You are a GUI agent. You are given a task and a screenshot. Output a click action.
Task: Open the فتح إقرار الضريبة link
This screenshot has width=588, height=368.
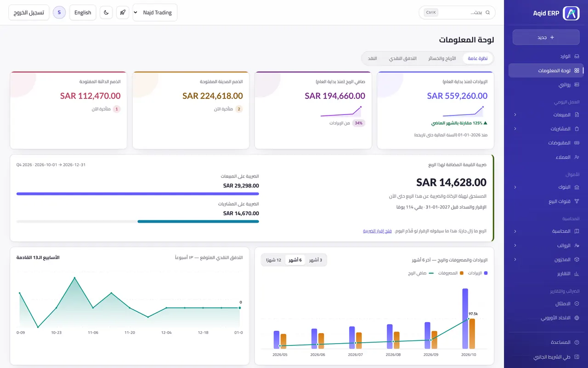[x=377, y=231]
